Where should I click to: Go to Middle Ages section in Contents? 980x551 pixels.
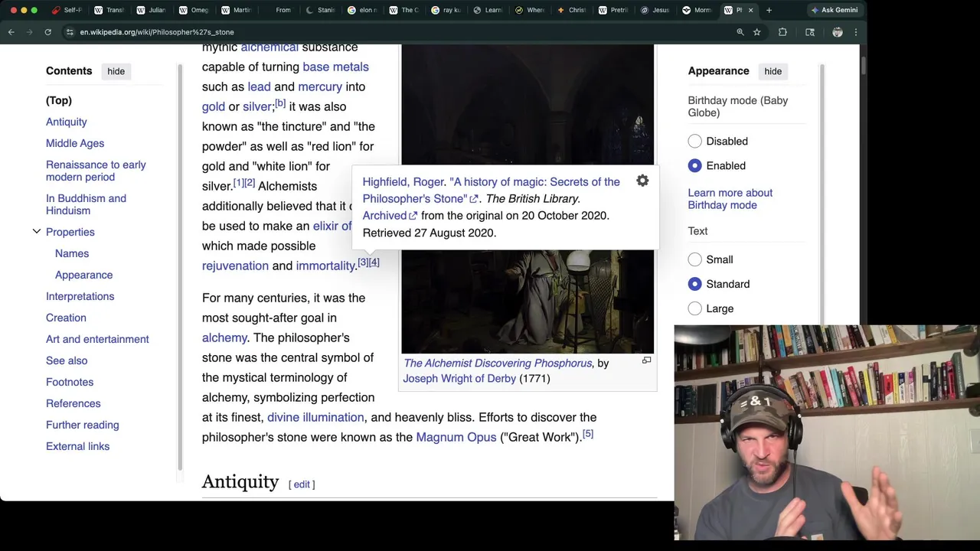pyautogui.click(x=75, y=143)
